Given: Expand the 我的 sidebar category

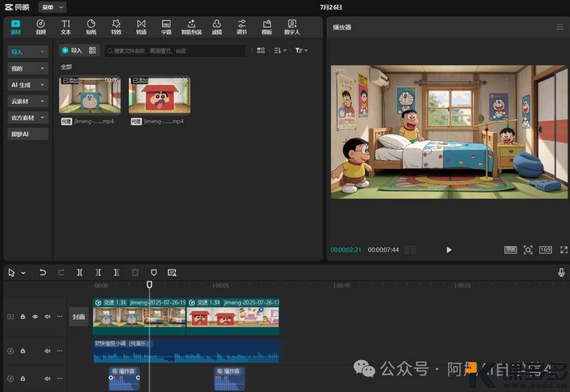Looking at the screenshot, I should click(x=27, y=68).
